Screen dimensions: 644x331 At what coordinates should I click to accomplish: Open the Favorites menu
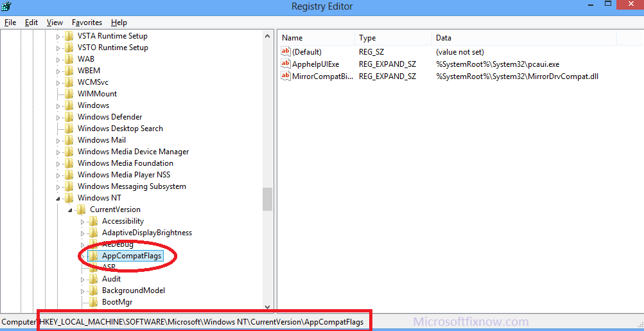pos(87,22)
